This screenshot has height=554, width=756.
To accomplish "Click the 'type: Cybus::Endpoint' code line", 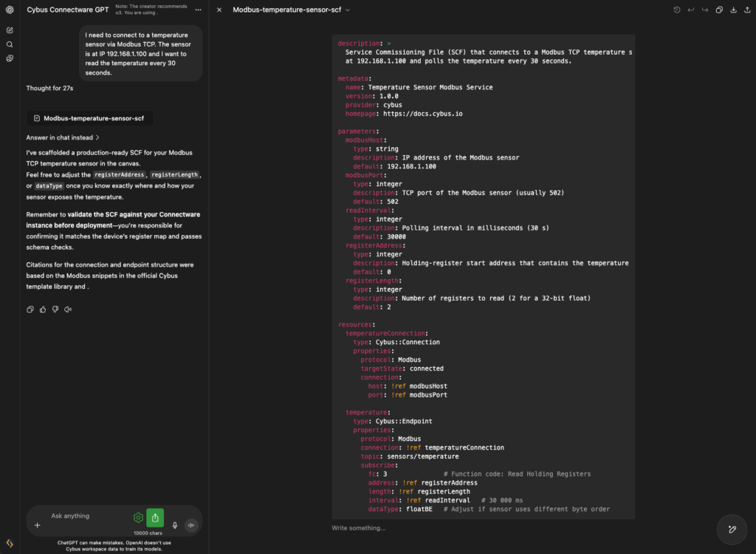I will (393, 421).
